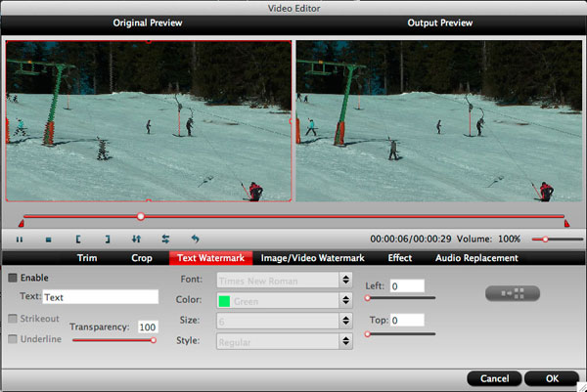The width and height of the screenshot is (587, 392).
Task: Expand the Color dropdown showing Green
Action: 284,300
